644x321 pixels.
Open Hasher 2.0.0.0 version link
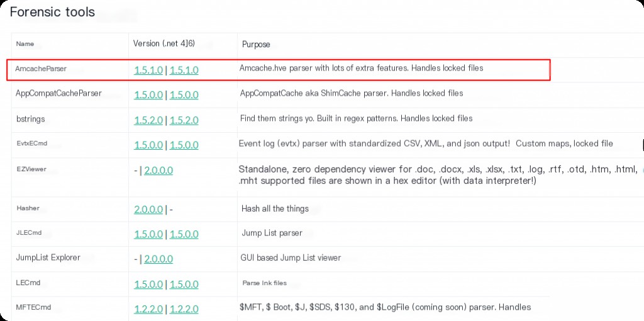tap(148, 209)
